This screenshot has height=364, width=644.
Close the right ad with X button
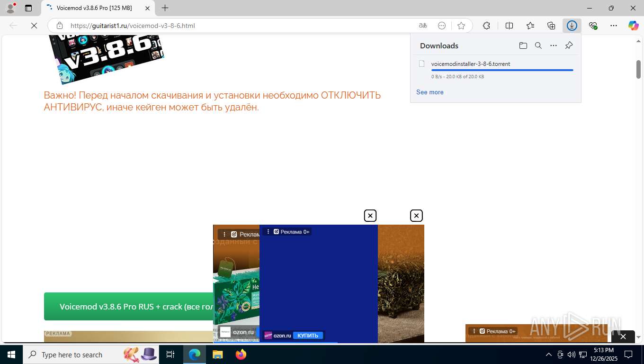pyautogui.click(x=416, y=216)
